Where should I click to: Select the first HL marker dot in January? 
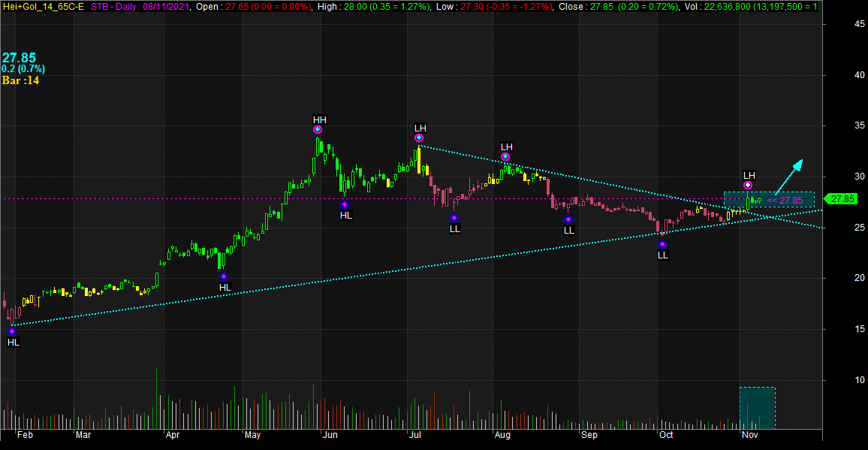11,331
